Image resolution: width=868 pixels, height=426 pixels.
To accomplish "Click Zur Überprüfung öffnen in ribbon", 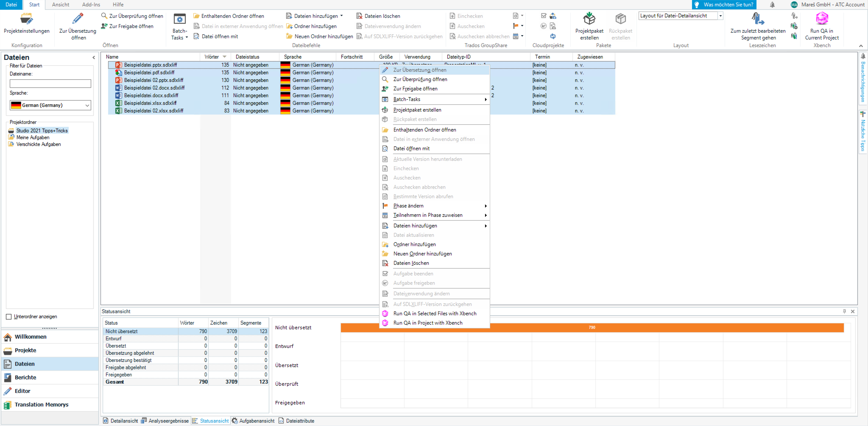I will click(132, 16).
